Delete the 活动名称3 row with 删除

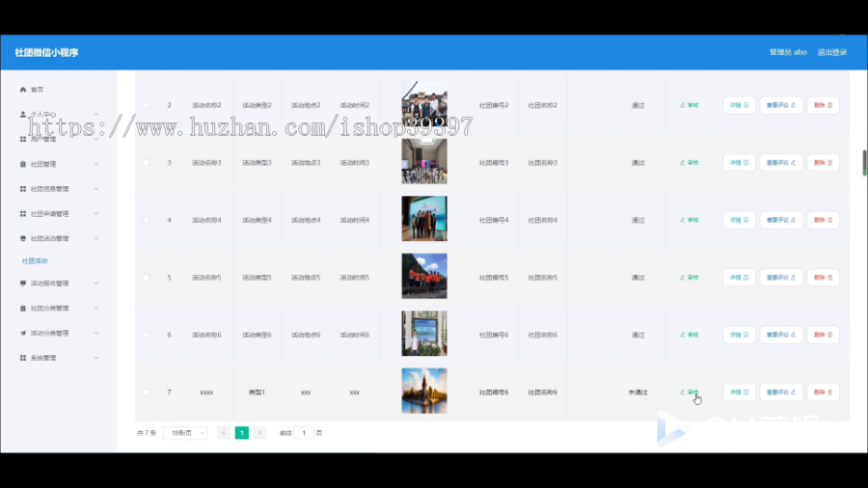(x=824, y=163)
